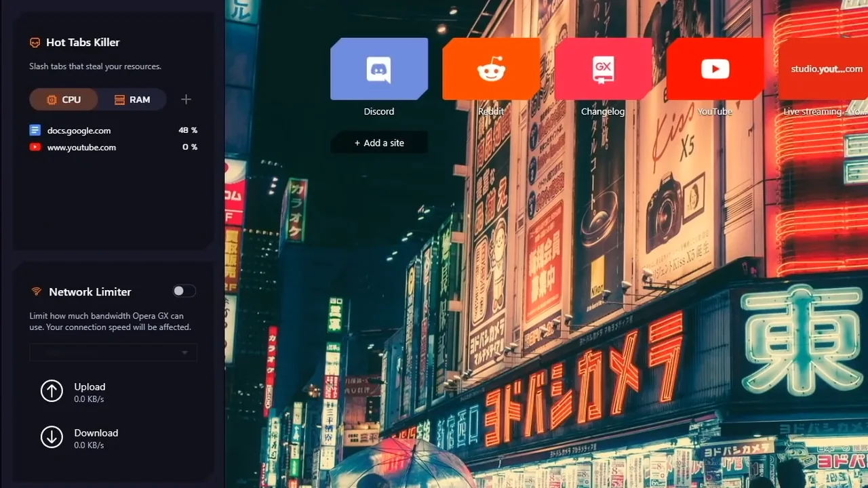Open the Discord speed dial tile
Viewport: 868px width, 488px height.
379,69
